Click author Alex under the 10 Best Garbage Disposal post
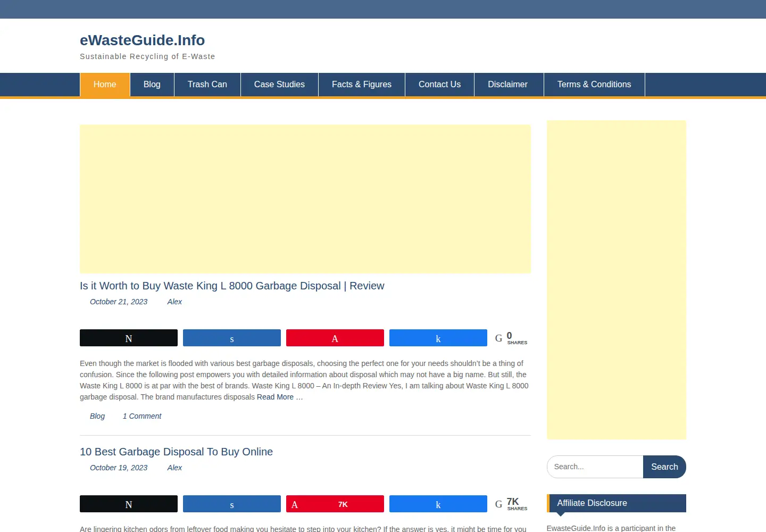This screenshot has width=766, height=532. 174,468
